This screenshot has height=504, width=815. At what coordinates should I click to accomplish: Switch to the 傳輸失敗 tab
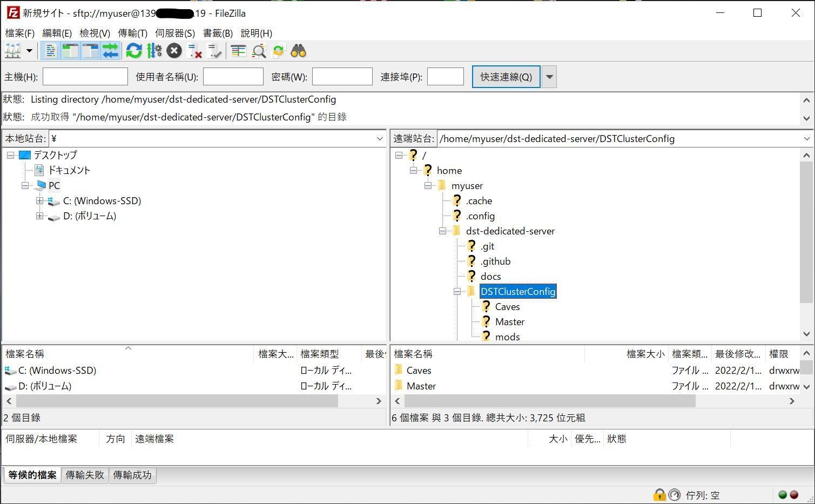click(x=85, y=475)
